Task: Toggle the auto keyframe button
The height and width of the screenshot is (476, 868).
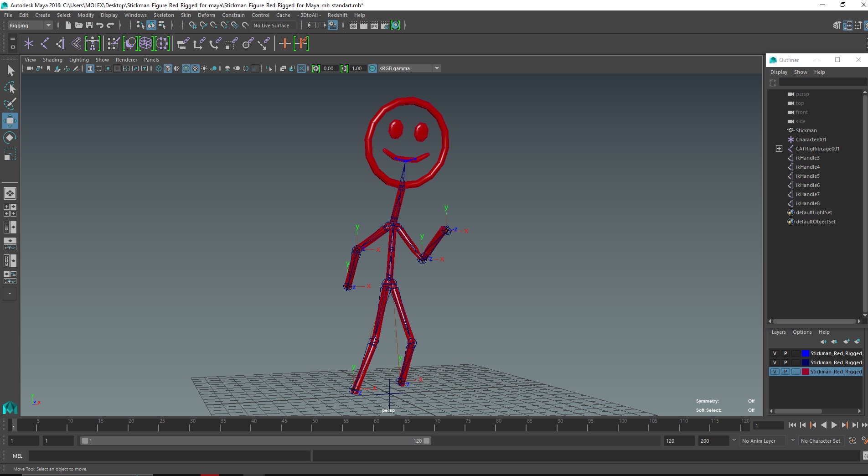Action: (852, 441)
